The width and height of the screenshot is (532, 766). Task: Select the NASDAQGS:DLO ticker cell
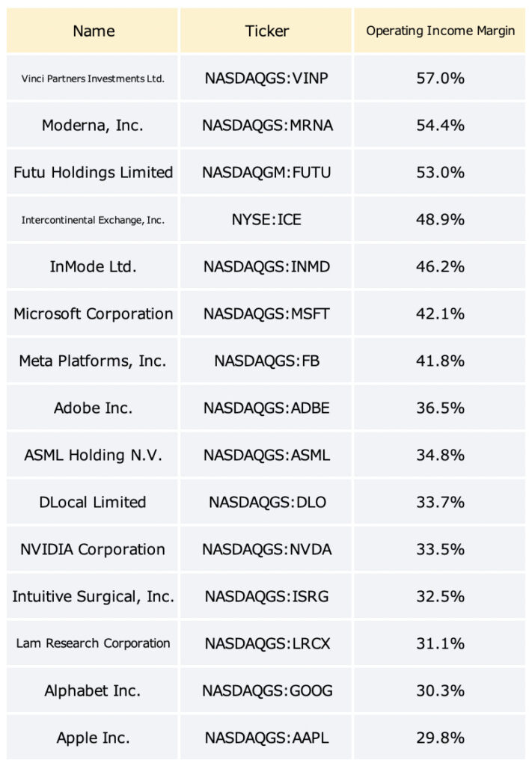(266, 502)
